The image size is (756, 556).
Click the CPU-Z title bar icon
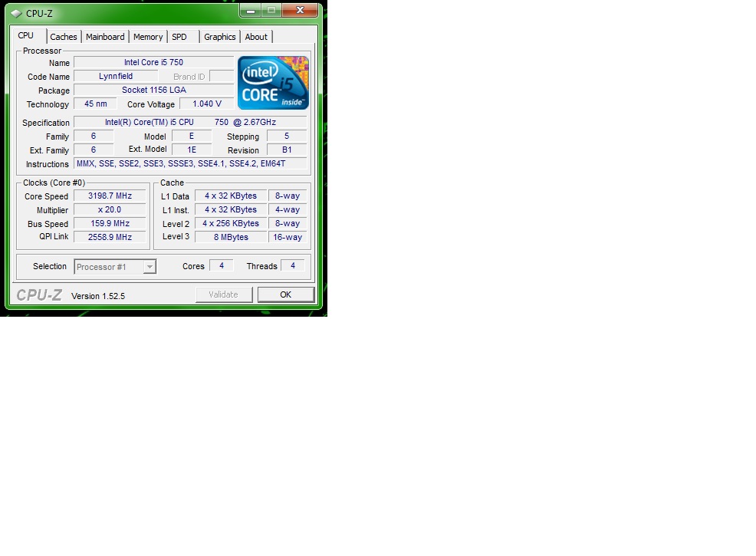16,14
